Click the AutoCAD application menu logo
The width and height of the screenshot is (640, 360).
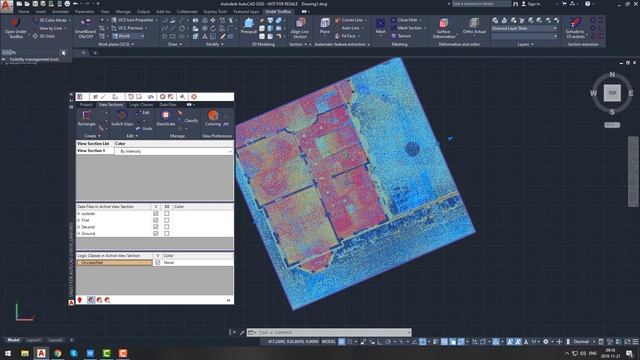(7, 7)
